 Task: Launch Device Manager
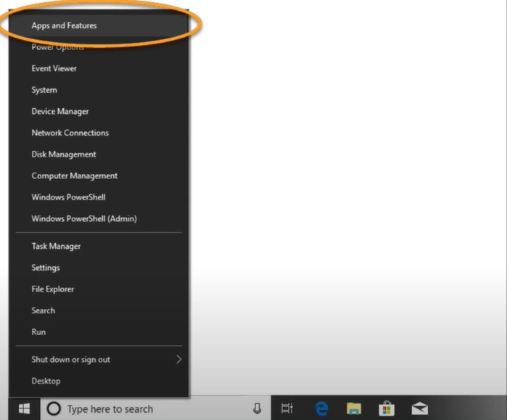[99, 112]
